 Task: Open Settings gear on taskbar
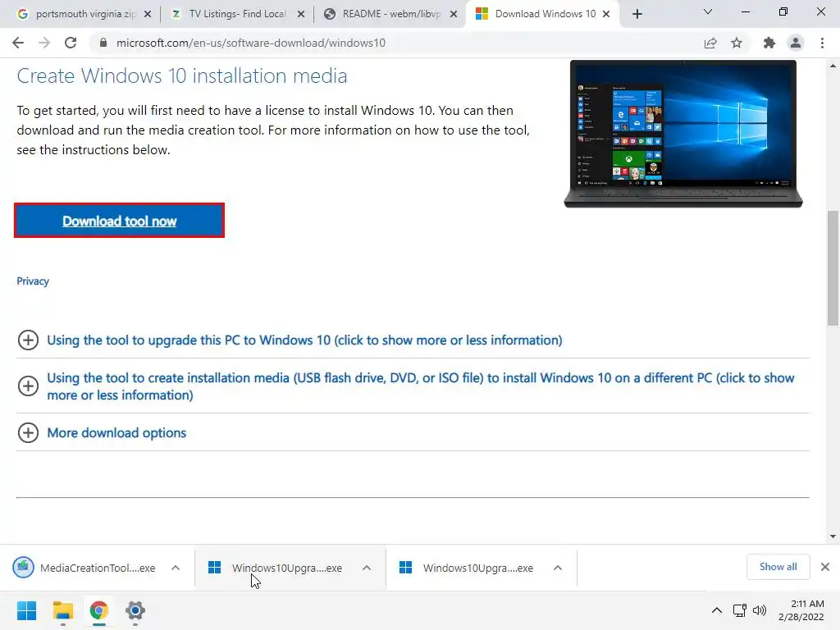click(135, 610)
